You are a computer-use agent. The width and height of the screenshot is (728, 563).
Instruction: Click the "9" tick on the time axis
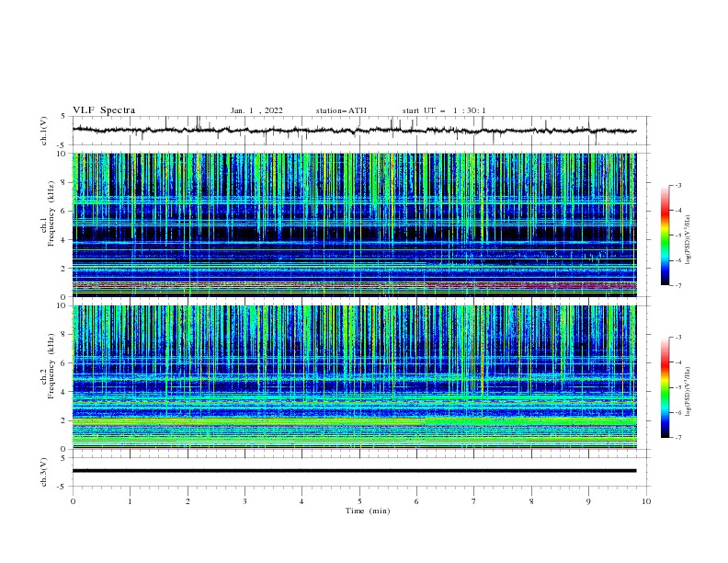click(x=588, y=501)
